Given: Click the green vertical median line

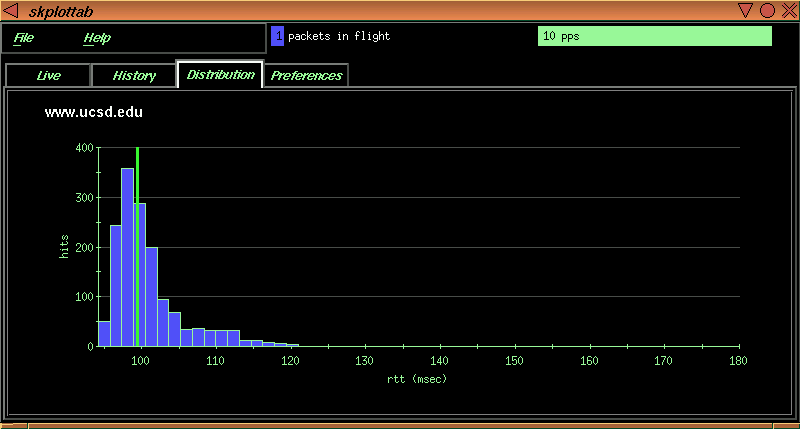Looking at the screenshot, I should (138, 247).
